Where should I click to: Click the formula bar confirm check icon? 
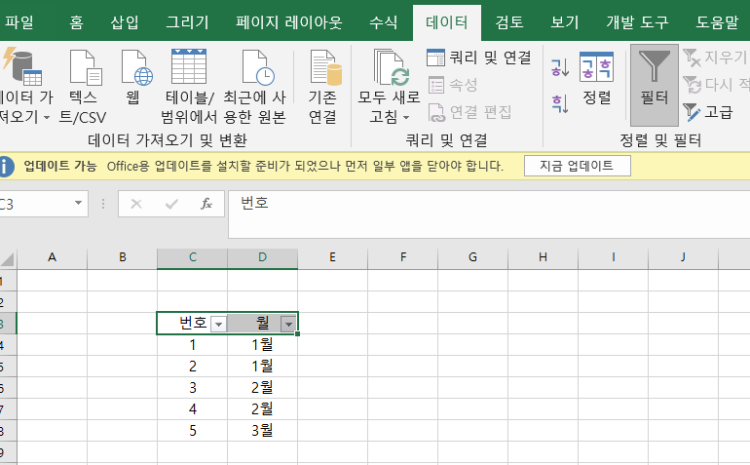pyautogui.click(x=171, y=204)
